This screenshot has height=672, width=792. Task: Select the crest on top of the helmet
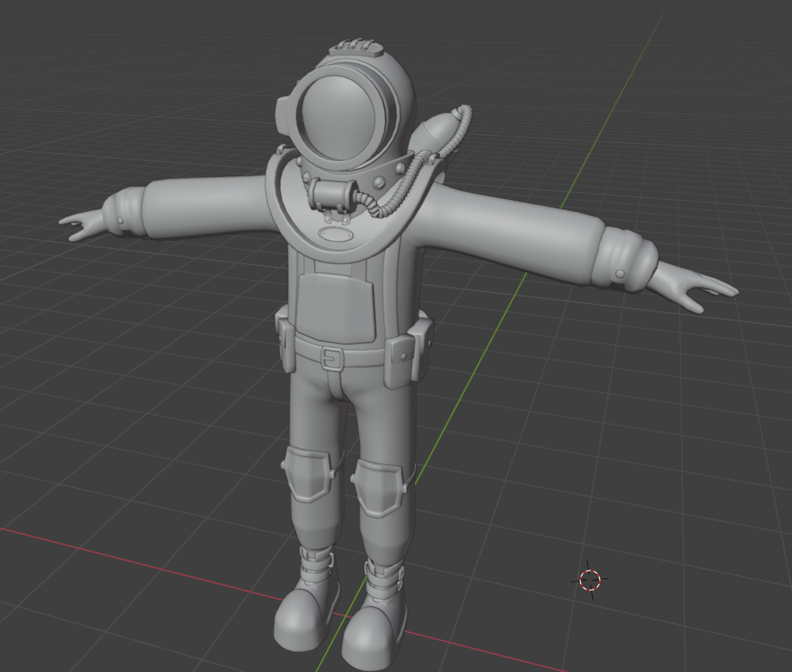[356, 47]
